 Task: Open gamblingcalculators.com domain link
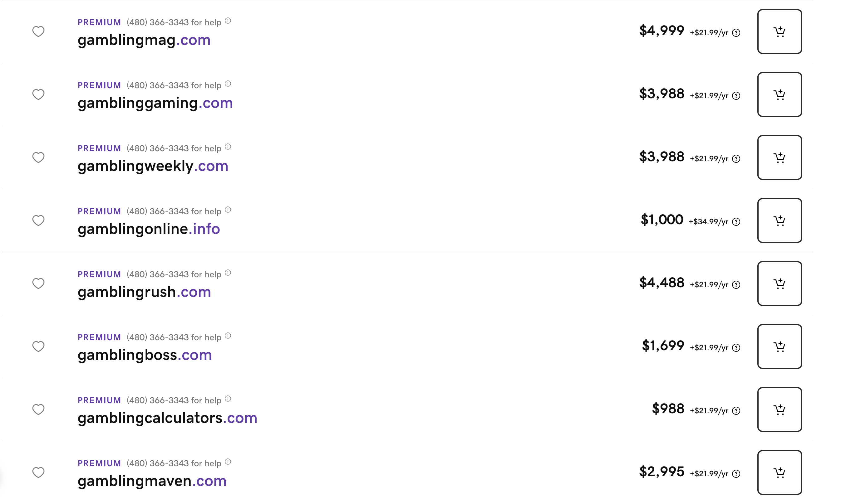167,418
